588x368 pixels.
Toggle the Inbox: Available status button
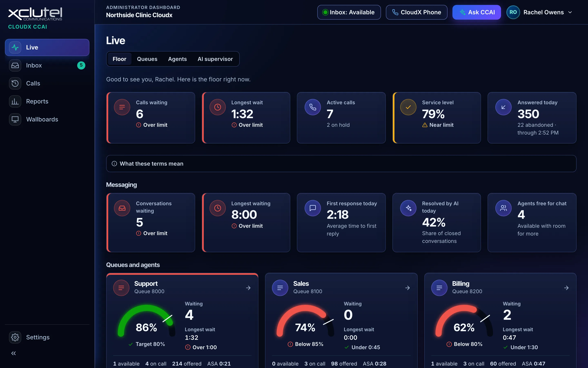pyautogui.click(x=349, y=12)
